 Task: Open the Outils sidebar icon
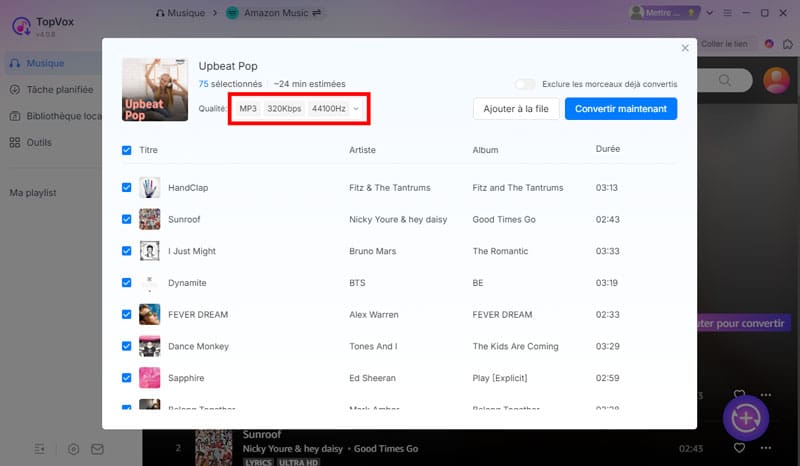pos(15,142)
